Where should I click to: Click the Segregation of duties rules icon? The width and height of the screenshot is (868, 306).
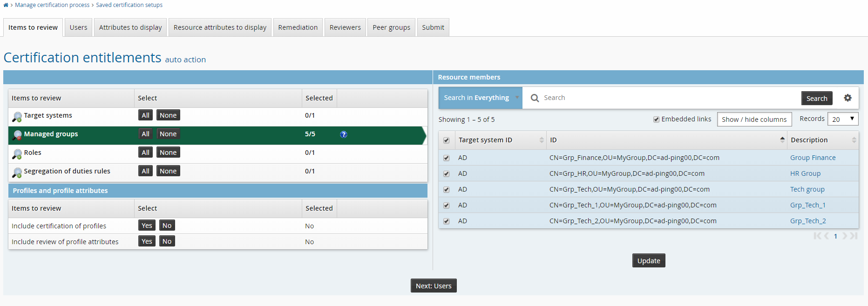(17, 173)
